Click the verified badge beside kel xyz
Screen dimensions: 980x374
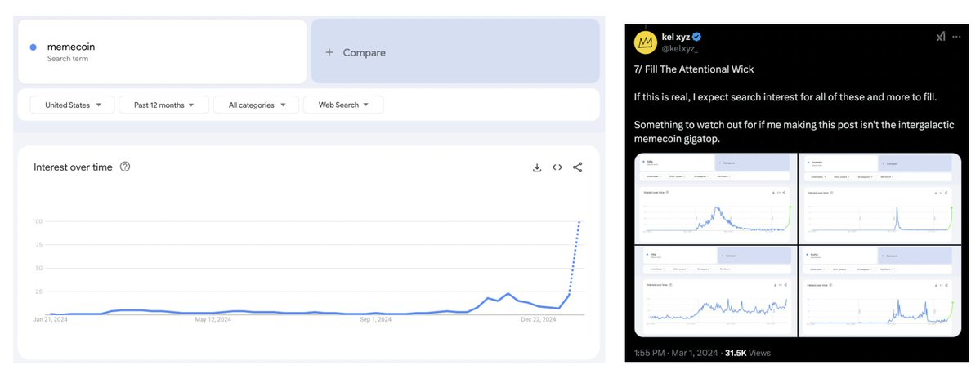697,38
